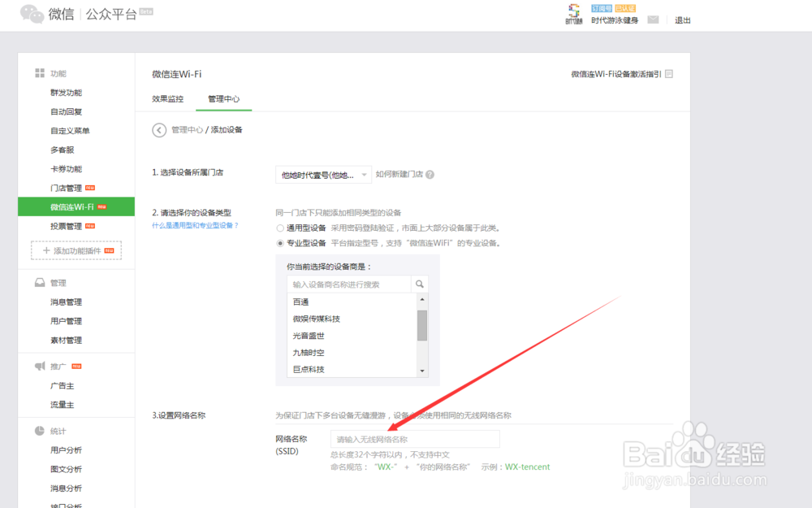Open 什么是通用型和专业型设备 link
The width and height of the screenshot is (812, 508).
tap(195, 225)
